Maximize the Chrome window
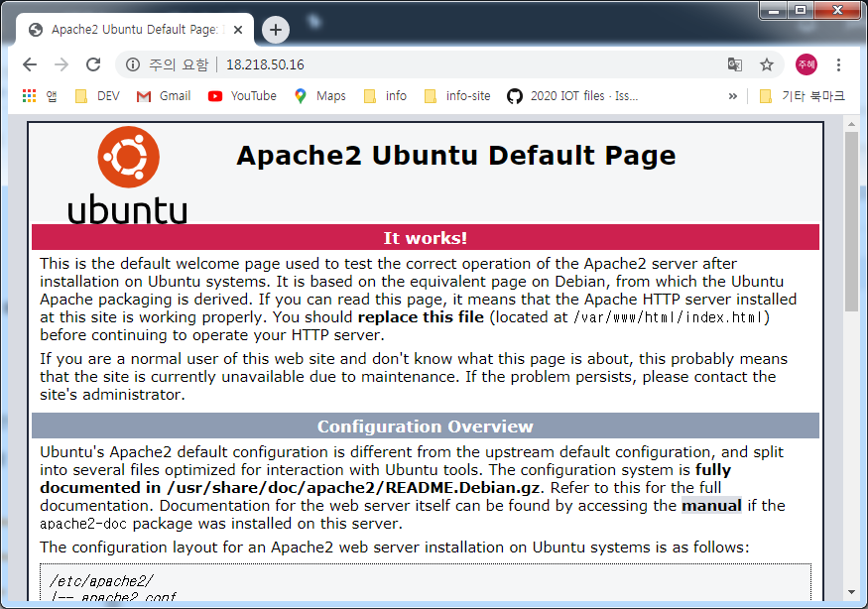This screenshot has width=868, height=609. 801,10
